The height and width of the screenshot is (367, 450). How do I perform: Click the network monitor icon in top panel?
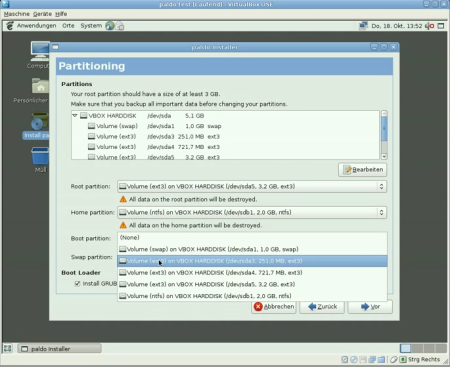pos(363,26)
